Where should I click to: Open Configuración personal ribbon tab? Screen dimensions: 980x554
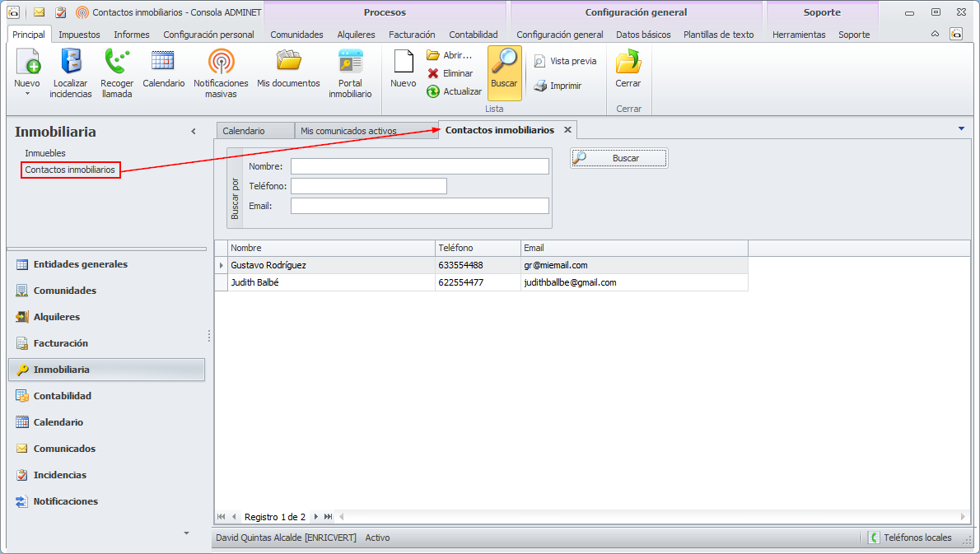coord(208,35)
